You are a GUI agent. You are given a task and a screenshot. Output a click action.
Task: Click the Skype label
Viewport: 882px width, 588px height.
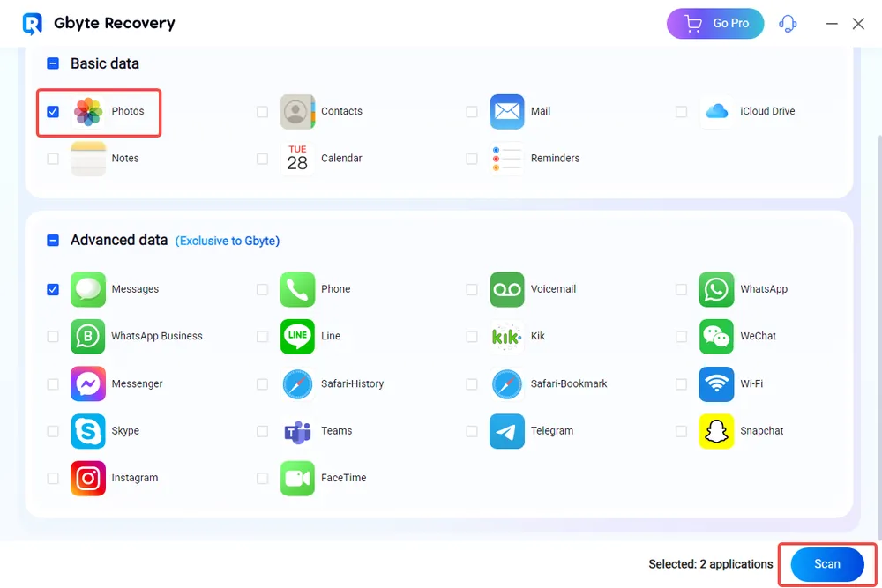125,431
